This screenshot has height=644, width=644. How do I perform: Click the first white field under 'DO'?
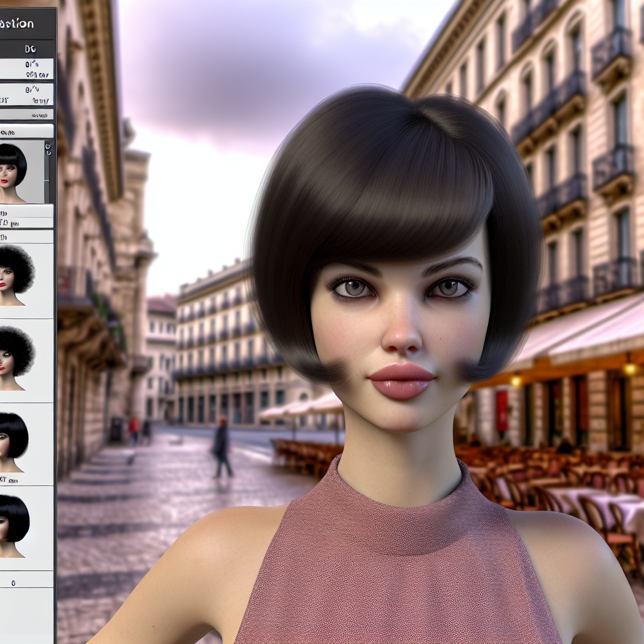click(26, 69)
